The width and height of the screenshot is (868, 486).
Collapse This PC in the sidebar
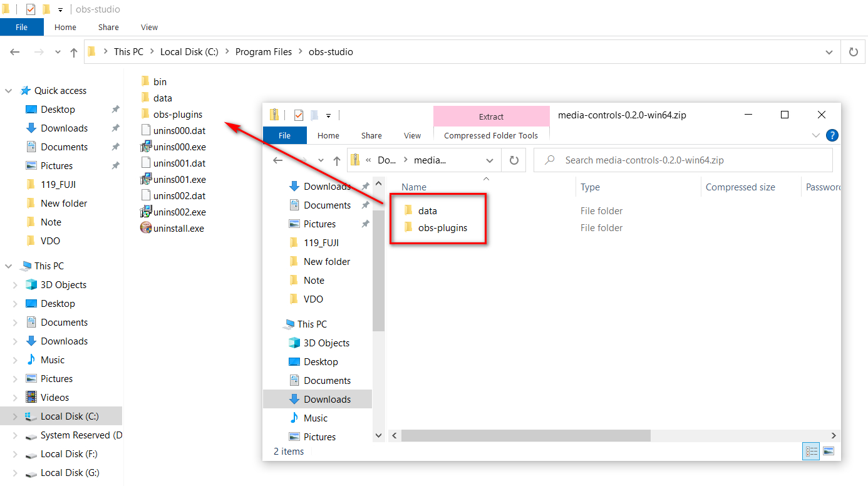pos(9,266)
